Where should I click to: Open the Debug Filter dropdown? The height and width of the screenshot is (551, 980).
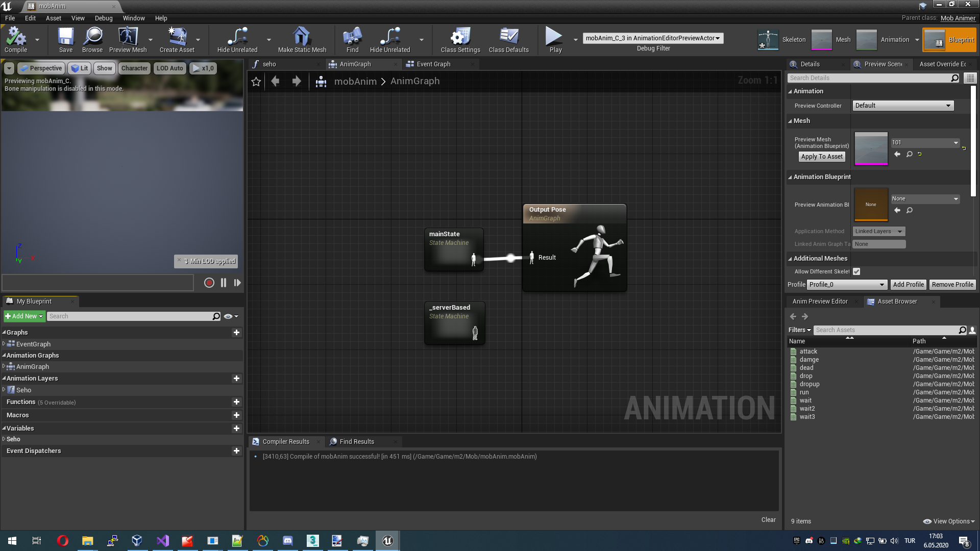point(653,38)
